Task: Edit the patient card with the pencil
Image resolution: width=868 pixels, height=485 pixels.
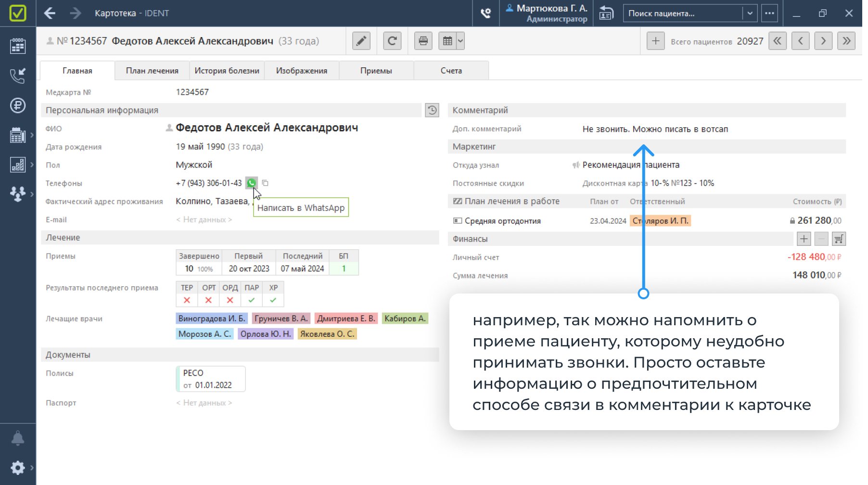Action: point(361,41)
